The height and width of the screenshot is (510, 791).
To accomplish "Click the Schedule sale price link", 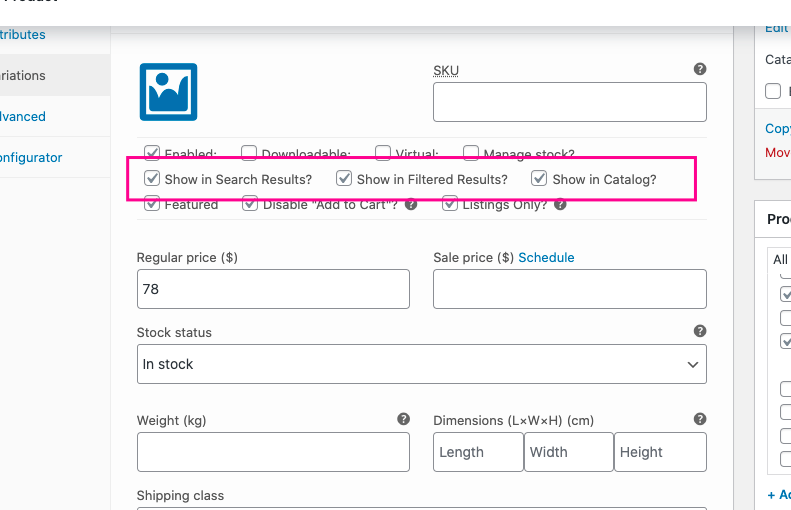I will (x=546, y=257).
